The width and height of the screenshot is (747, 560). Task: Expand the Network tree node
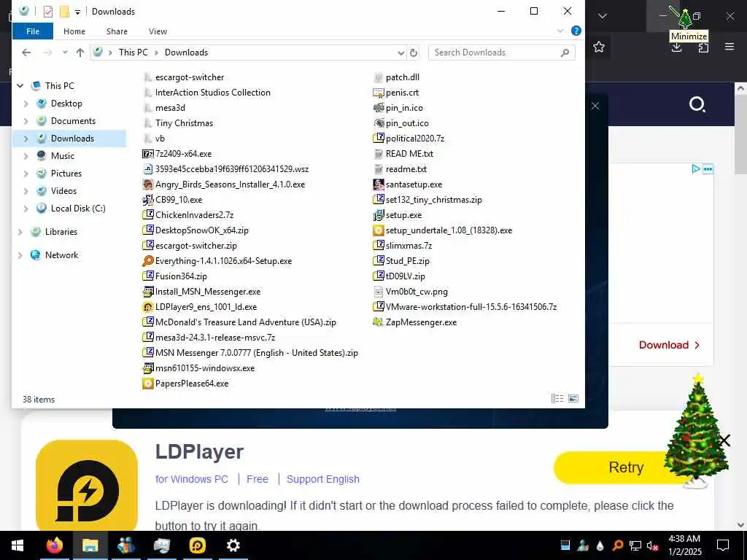point(20,254)
